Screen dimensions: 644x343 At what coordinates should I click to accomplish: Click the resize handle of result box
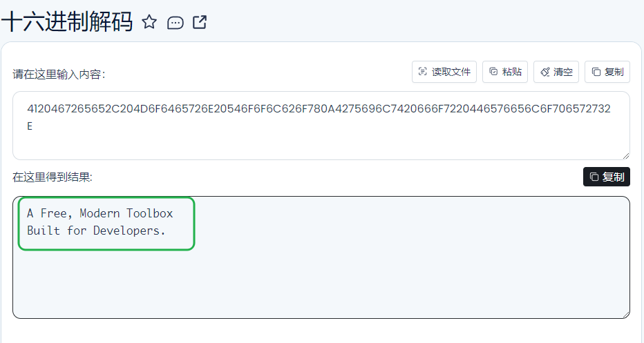coord(625,314)
